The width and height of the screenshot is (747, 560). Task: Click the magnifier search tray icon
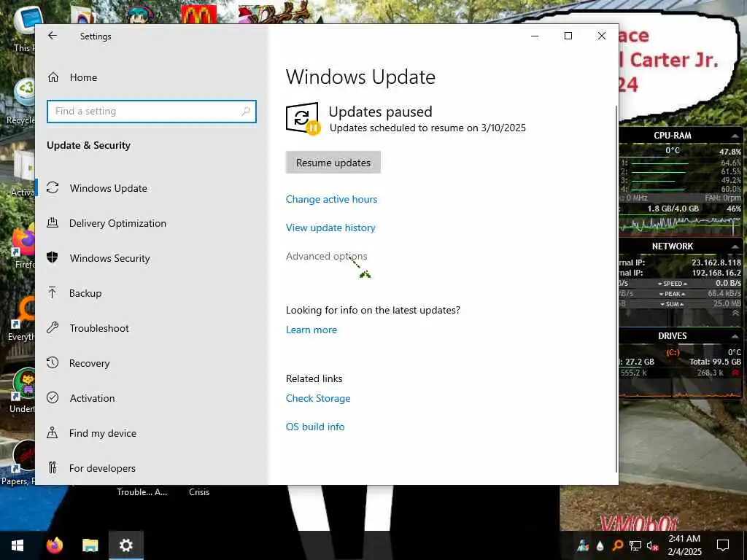click(x=617, y=545)
